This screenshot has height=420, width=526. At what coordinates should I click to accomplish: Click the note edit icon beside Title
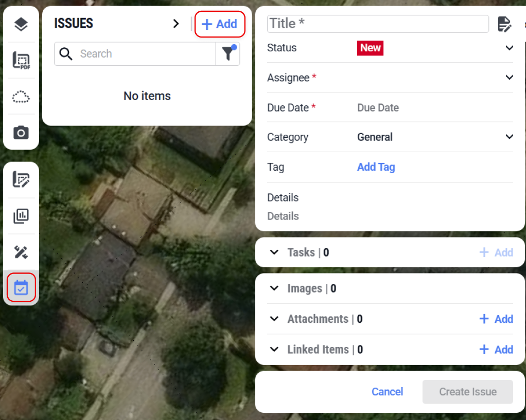[x=504, y=24]
